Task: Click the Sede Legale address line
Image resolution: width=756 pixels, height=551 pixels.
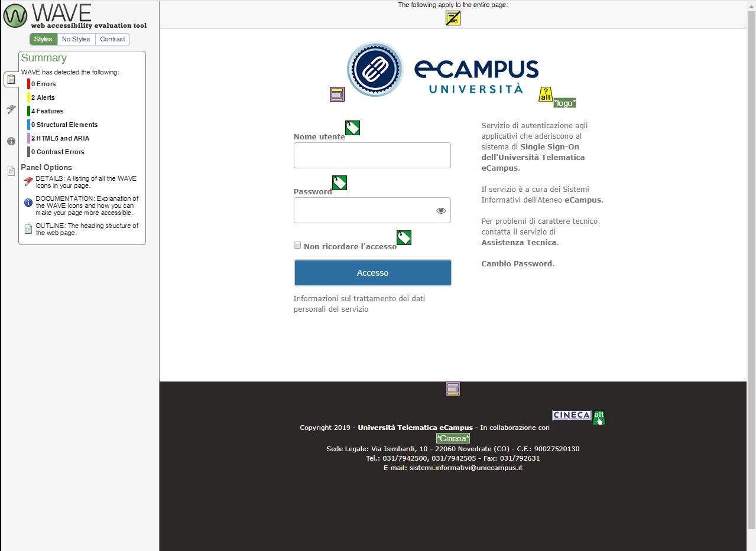Action: coord(453,449)
